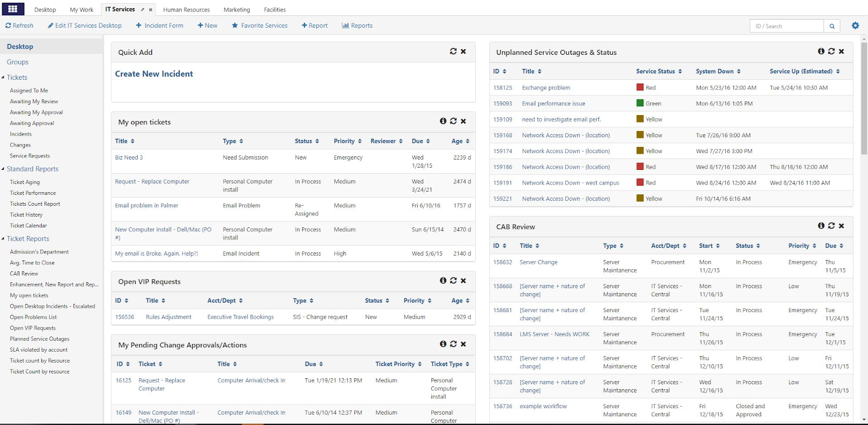This screenshot has width=868, height=425.
Task: Close the My open tickets panel
Action: click(463, 122)
